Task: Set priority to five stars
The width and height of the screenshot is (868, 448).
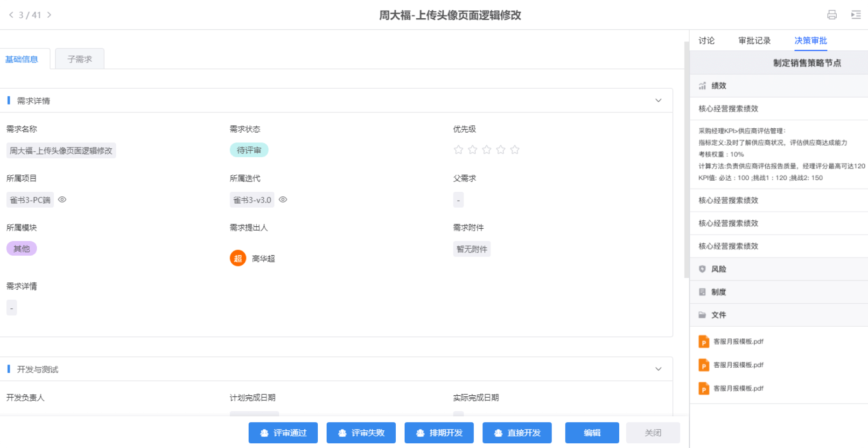Action: coord(515,150)
